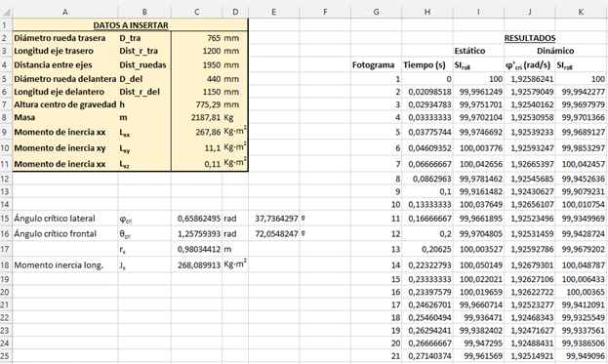Click 'Altura centro de gravedad' label
Image resolution: width=608 pixels, height=364 pixels.
tap(65, 104)
